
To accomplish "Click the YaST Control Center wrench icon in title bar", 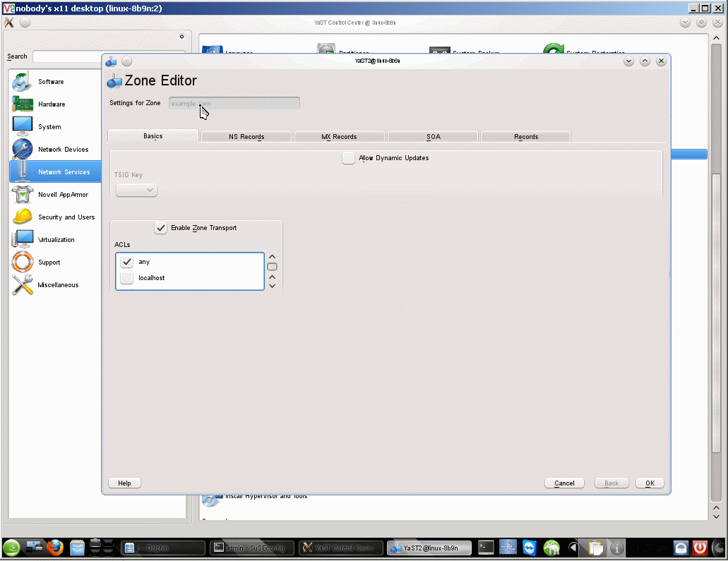I will [x=8, y=23].
